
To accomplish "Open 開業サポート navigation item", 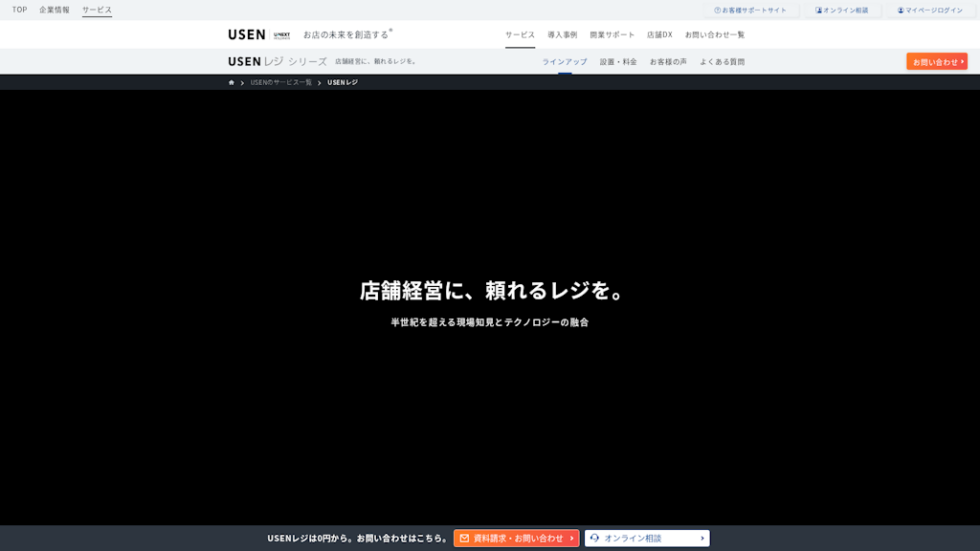I will tap(612, 35).
